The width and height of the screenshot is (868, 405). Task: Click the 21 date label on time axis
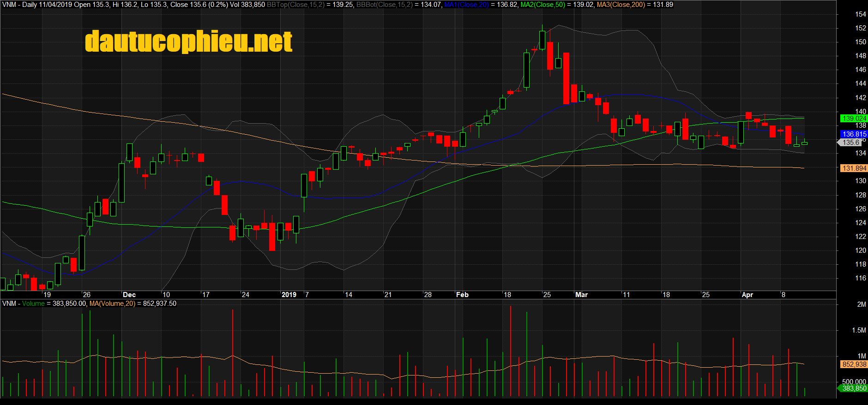[388, 295]
